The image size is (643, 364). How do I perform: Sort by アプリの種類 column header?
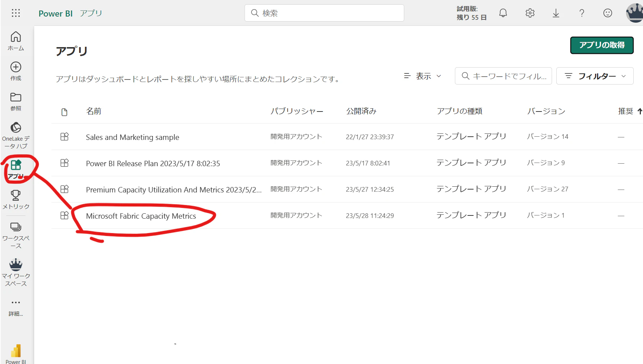(x=460, y=111)
